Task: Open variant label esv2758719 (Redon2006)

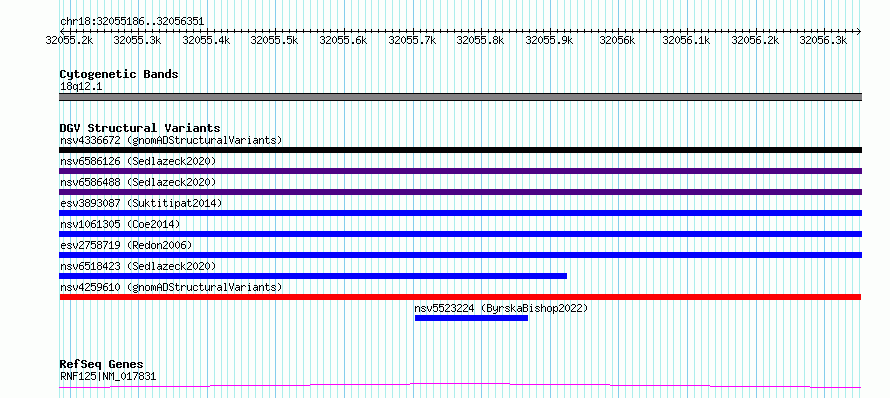Action: point(126,245)
